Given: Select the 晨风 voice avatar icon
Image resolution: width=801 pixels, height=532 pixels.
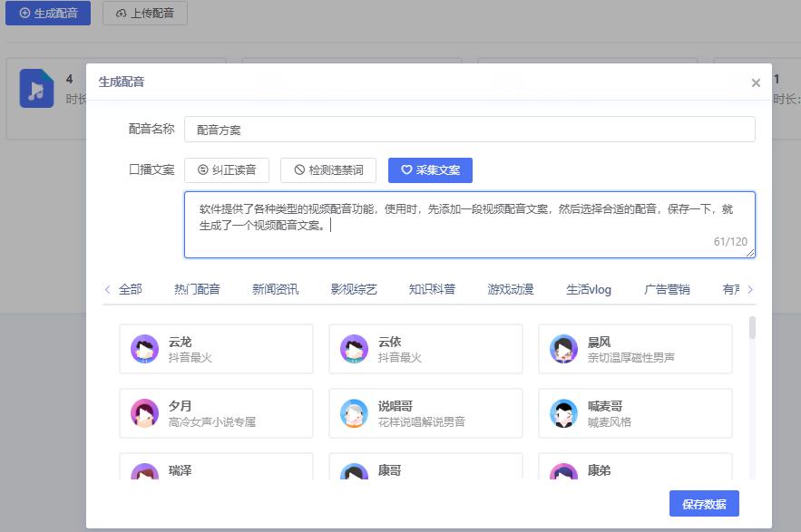Looking at the screenshot, I should point(563,348).
